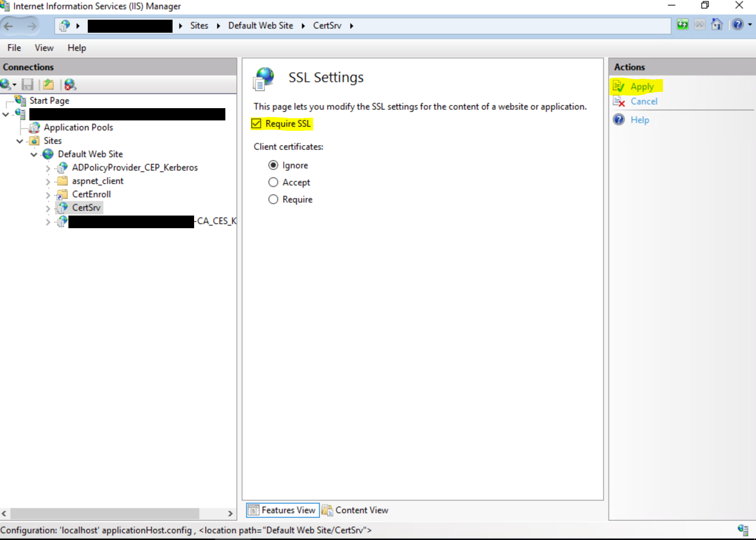Open the Help toolbar dropdown arrow
This screenshot has width=756, height=540.
pos(750,25)
